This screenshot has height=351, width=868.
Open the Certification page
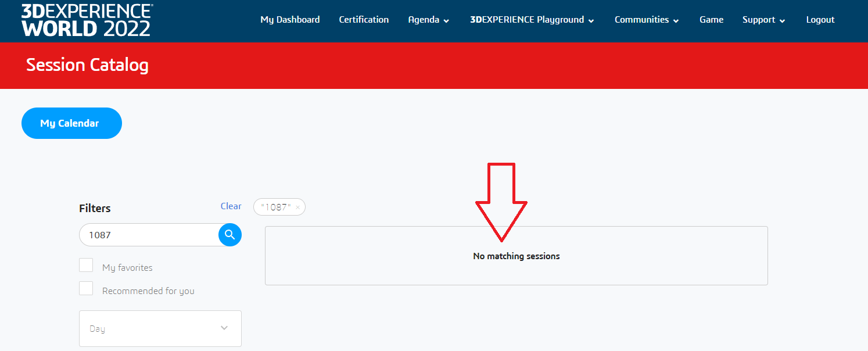coord(364,20)
